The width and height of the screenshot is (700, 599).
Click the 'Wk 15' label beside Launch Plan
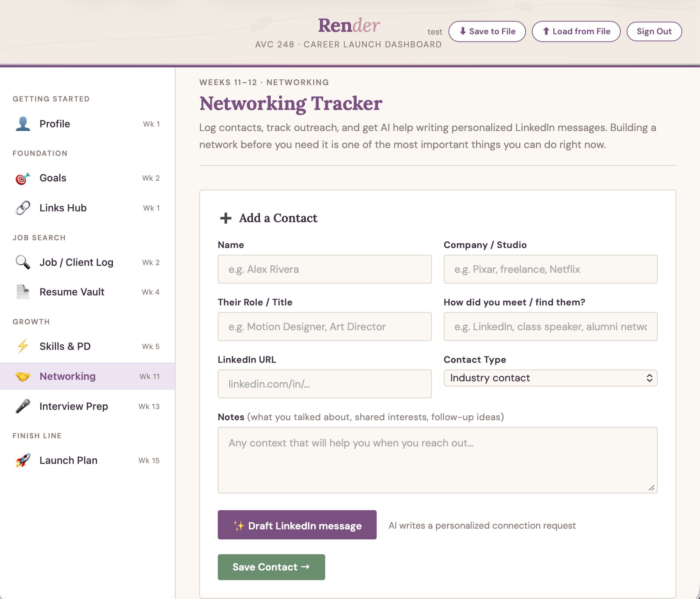[149, 461]
